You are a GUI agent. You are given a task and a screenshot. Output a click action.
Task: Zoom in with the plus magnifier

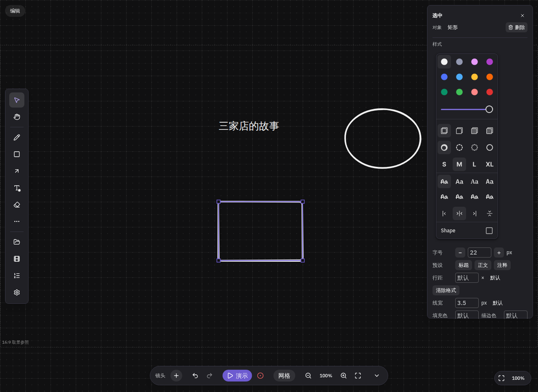pos(343,376)
